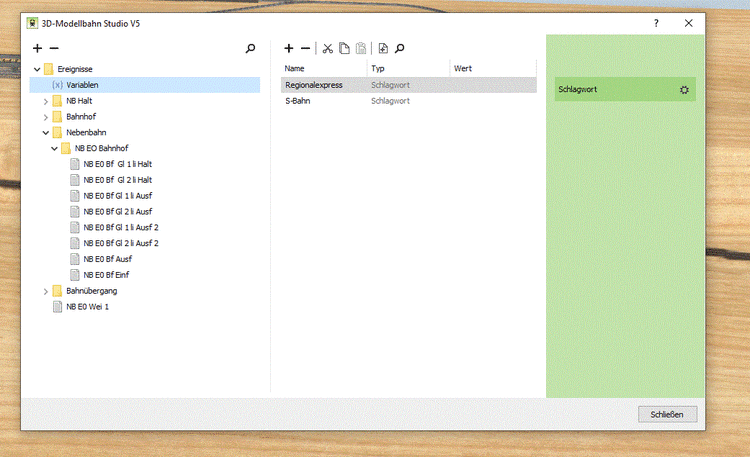Remove selected event with the left minus icon
Image resolution: width=750 pixels, height=457 pixels.
pos(54,48)
